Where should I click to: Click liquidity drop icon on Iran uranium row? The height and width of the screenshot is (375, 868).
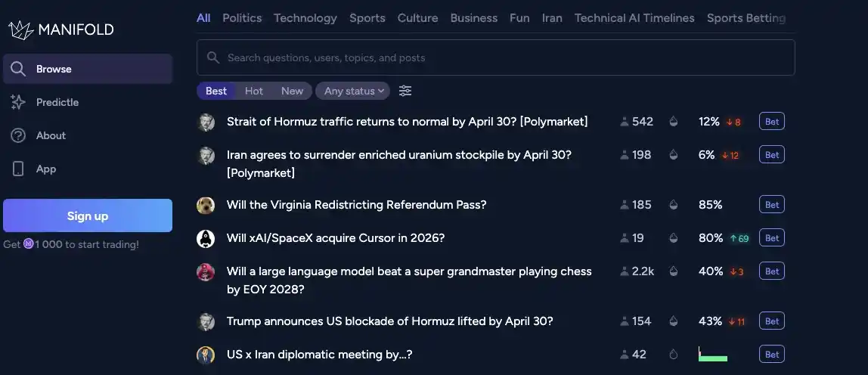coord(673,154)
